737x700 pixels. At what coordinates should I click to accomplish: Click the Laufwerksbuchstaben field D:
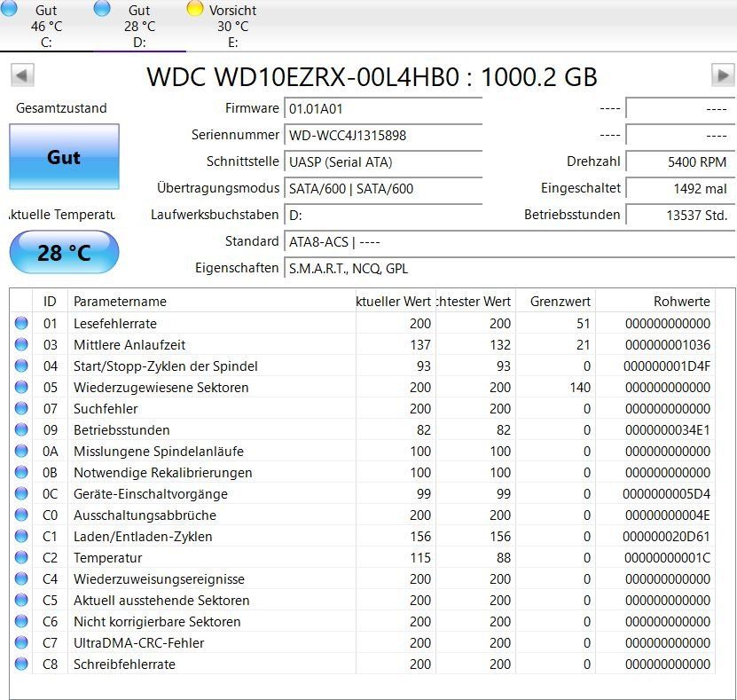383,215
